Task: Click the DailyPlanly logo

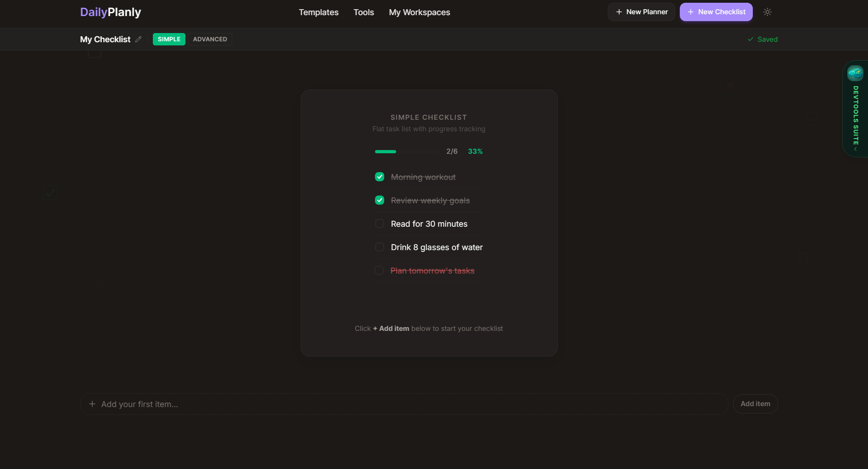Action: click(110, 12)
